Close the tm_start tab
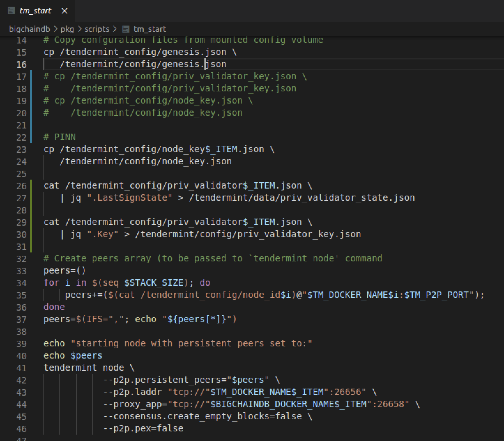Image resolution: width=504 pixels, height=441 pixels. click(x=65, y=11)
